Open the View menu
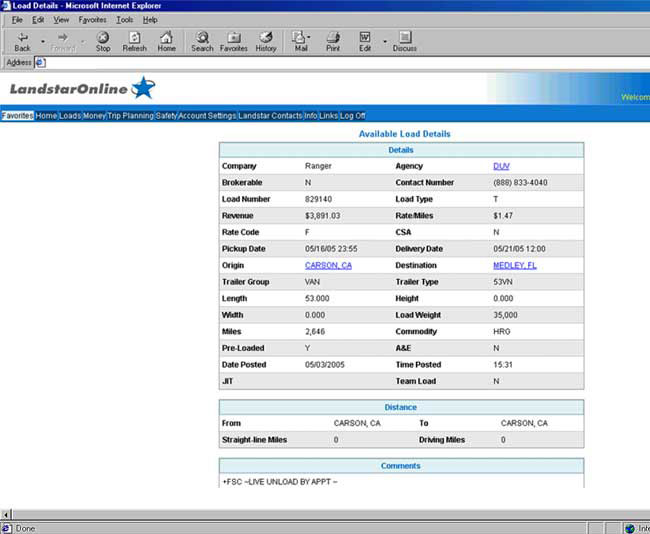The image size is (650, 534). (x=61, y=19)
